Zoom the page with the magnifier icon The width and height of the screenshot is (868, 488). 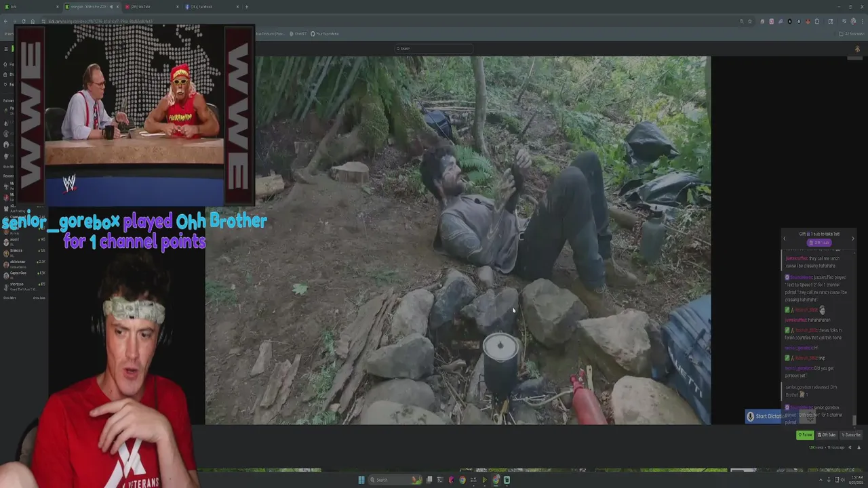(x=742, y=21)
